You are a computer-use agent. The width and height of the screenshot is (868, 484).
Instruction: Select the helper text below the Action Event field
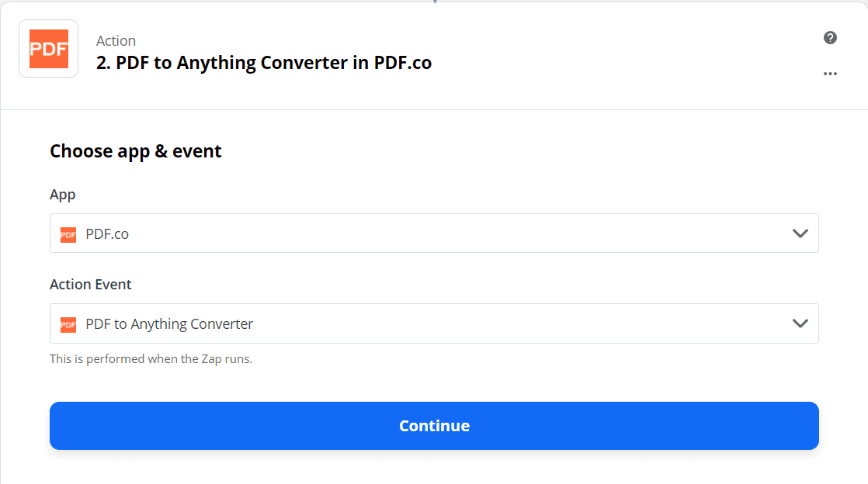pos(151,358)
